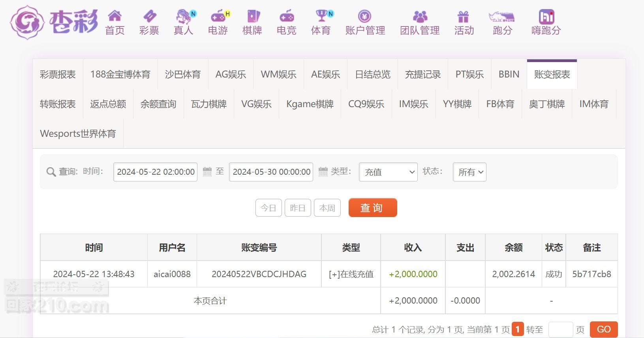This screenshot has height=338, width=644.
Task: Click the 账户管理 account icon
Action: pyautogui.click(x=365, y=16)
